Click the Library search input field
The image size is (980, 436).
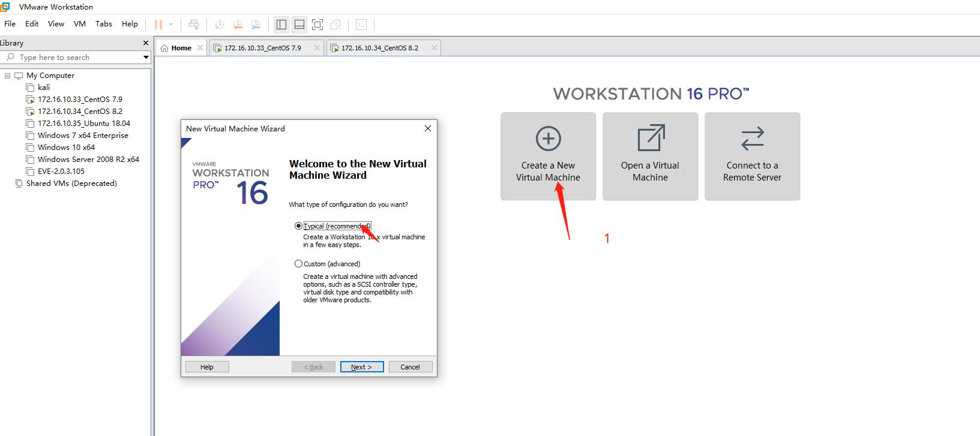(76, 58)
